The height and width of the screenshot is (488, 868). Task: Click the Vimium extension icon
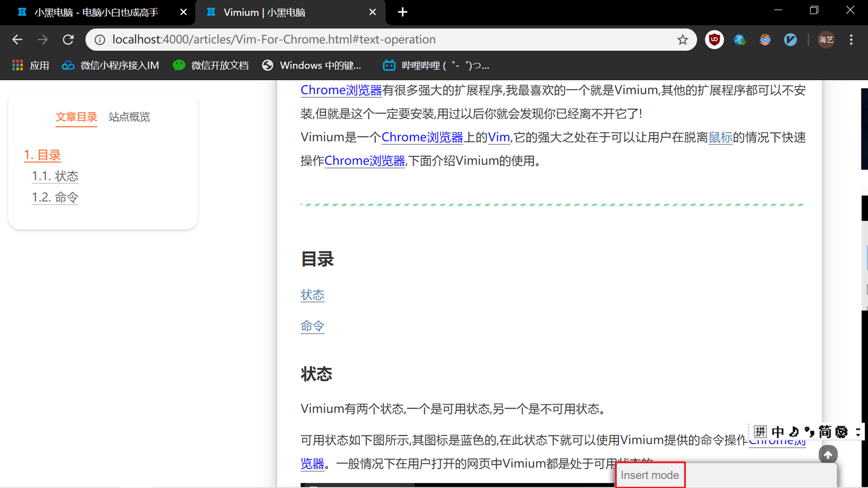(x=790, y=39)
